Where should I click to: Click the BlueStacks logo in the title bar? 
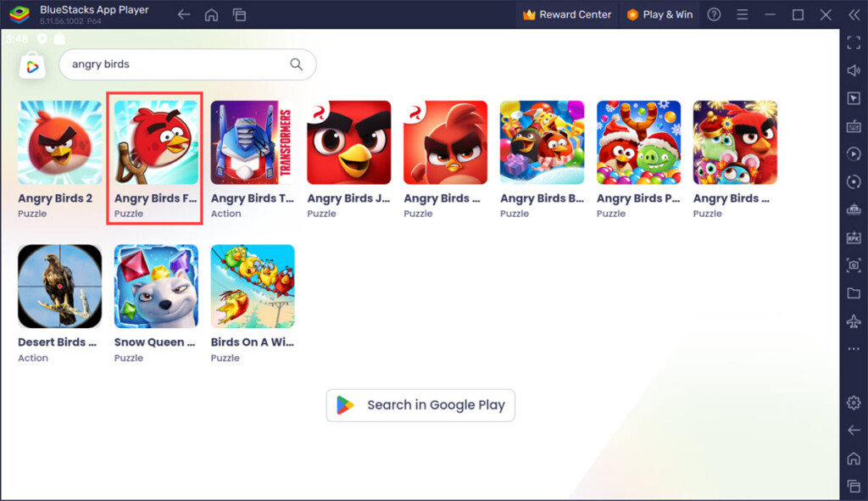pos(19,14)
